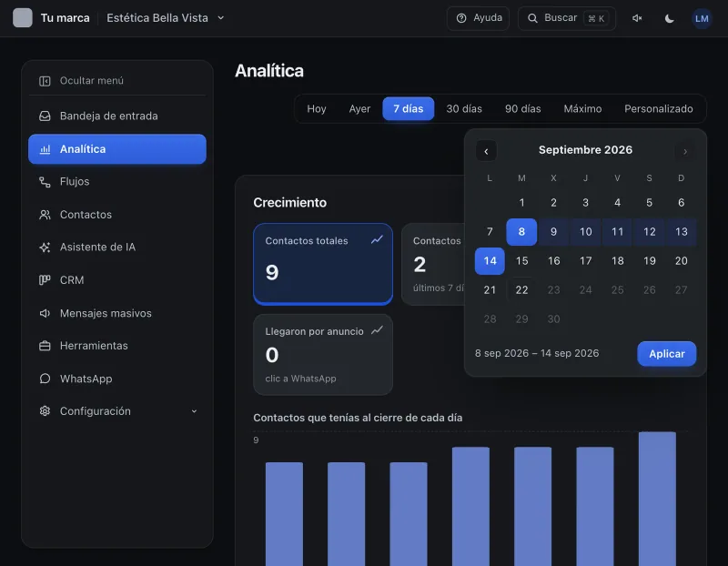
Task: Select the Hoy range tab
Action: [317, 108]
